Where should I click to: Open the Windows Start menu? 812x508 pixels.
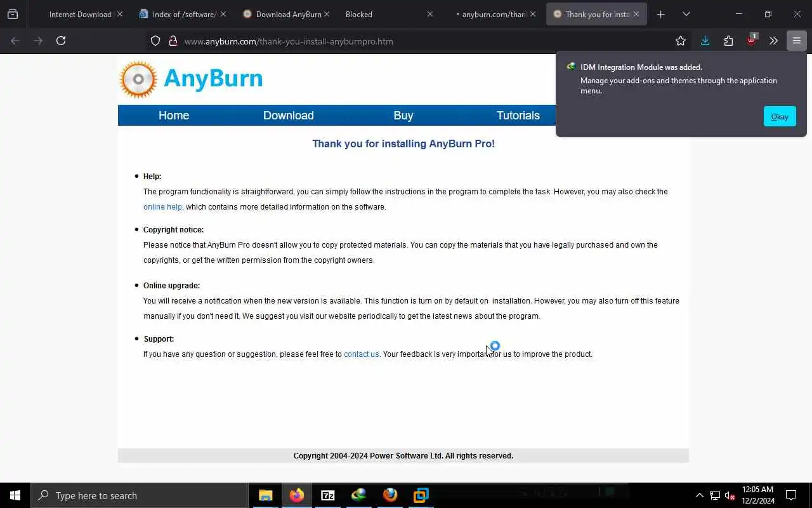(x=15, y=495)
